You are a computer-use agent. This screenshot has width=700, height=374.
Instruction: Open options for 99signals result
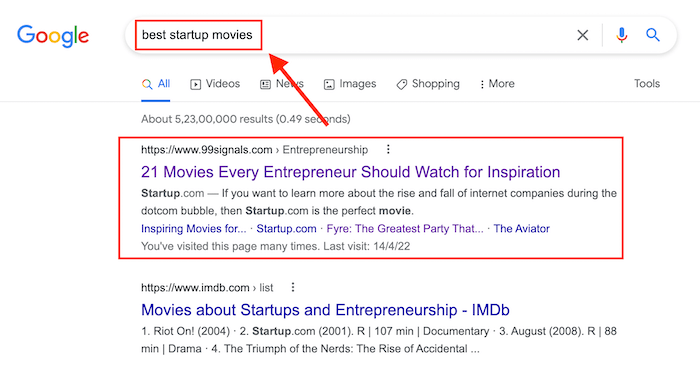(388, 149)
